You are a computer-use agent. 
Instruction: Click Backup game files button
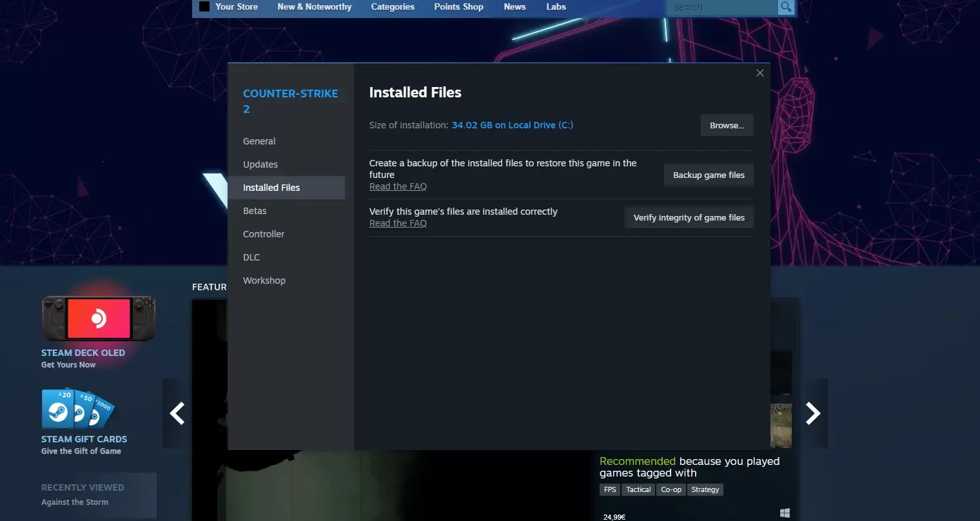[x=709, y=175]
